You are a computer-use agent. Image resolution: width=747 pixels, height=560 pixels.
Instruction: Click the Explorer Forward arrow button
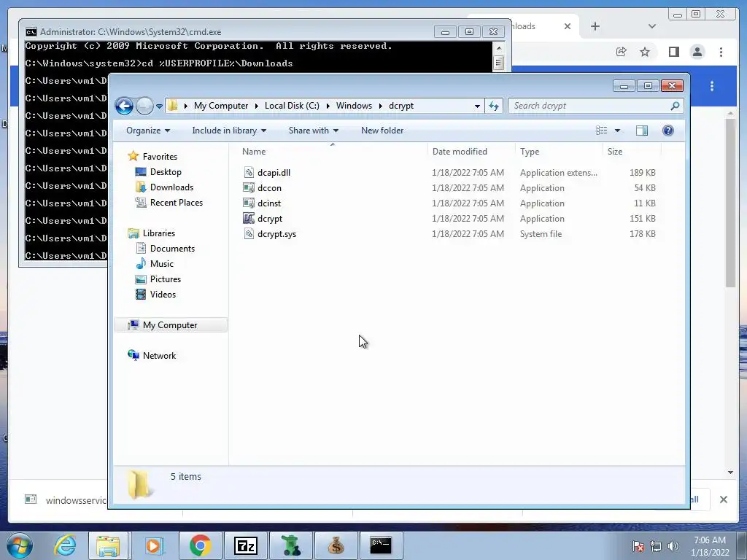[144, 106]
